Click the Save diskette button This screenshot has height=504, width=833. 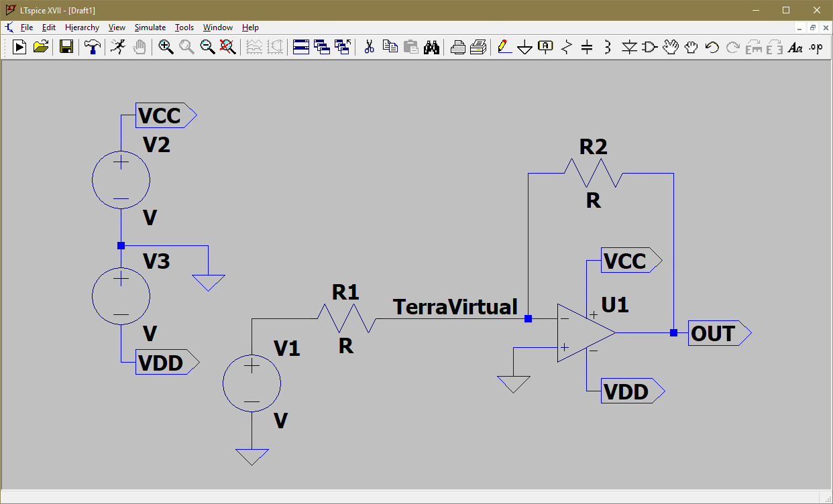[x=66, y=47]
